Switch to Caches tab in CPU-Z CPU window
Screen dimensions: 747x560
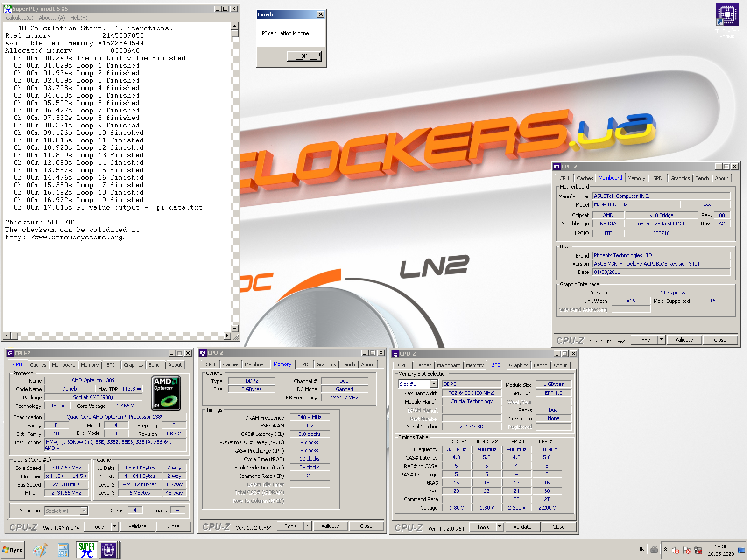[x=38, y=365]
